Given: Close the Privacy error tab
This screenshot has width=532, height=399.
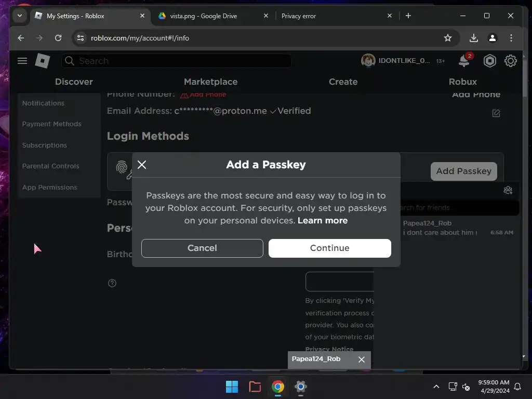Looking at the screenshot, I should pos(390,16).
